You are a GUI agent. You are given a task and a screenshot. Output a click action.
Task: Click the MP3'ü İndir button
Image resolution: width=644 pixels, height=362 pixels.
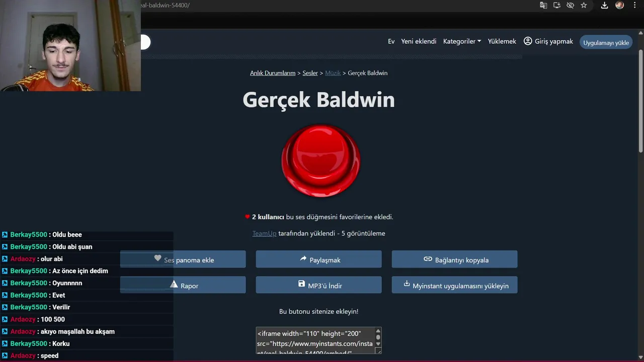(318, 285)
